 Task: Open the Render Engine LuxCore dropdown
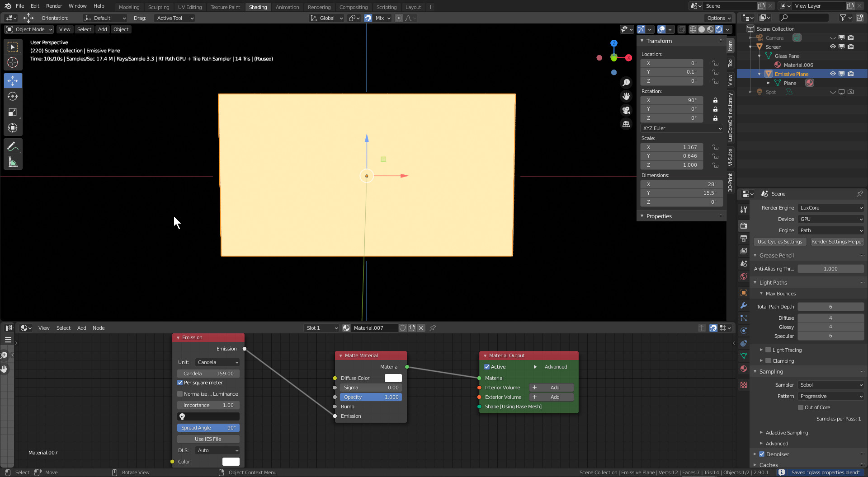click(x=831, y=208)
